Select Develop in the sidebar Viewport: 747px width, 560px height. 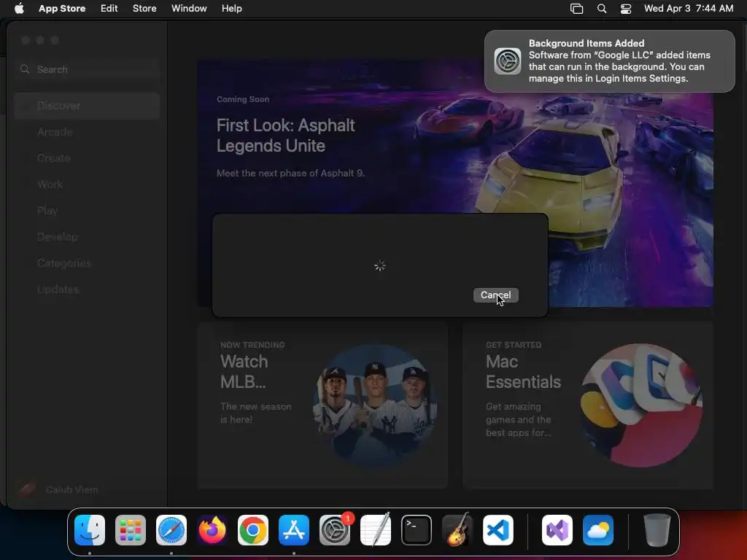[x=87, y=237]
